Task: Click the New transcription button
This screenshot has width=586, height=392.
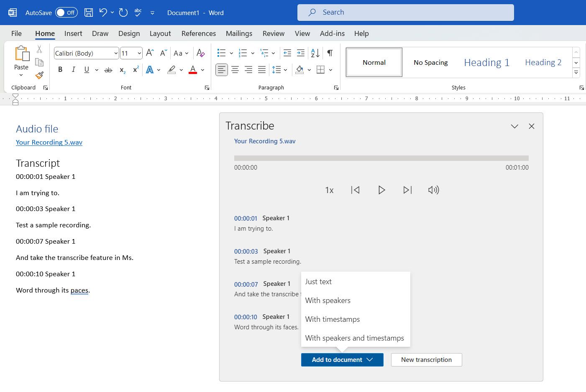Action: tap(426, 359)
